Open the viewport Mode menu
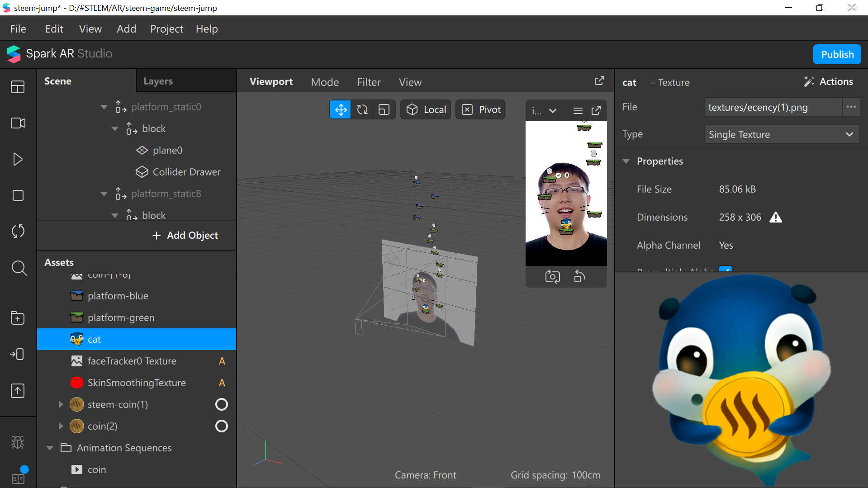 point(325,82)
